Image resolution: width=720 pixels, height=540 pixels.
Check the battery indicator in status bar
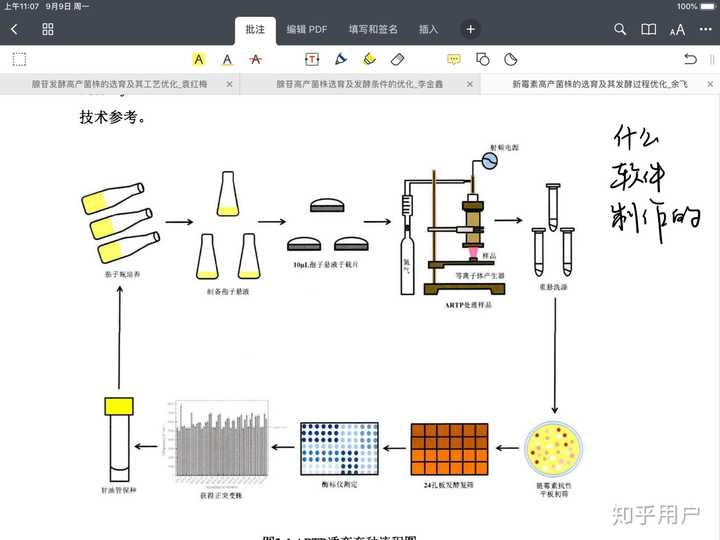click(x=707, y=6)
